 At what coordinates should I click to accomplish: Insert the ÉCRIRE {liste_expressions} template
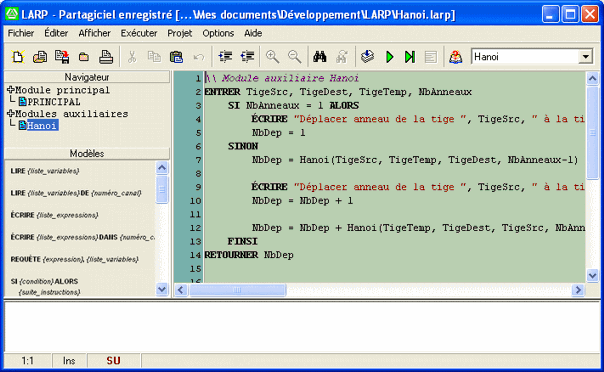(54, 215)
